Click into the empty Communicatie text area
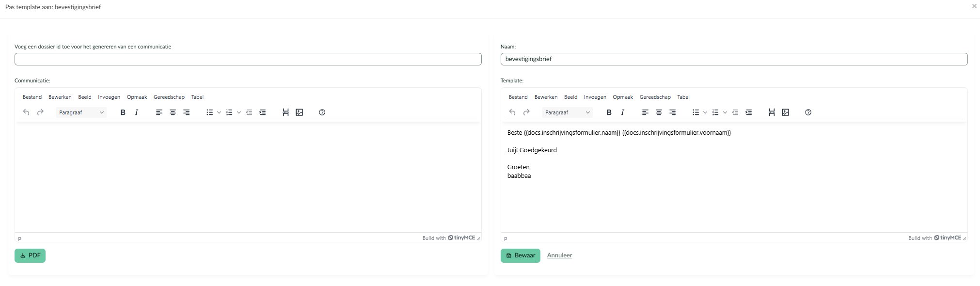Screen dimensions: 980x286 (248, 177)
